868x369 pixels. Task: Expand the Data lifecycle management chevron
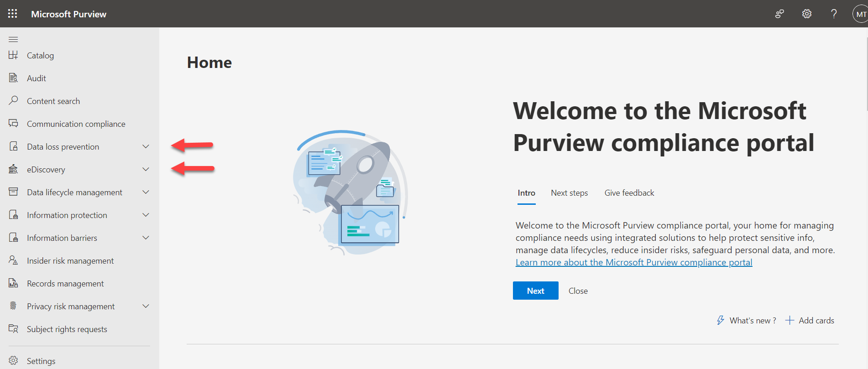tap(146, 192)
